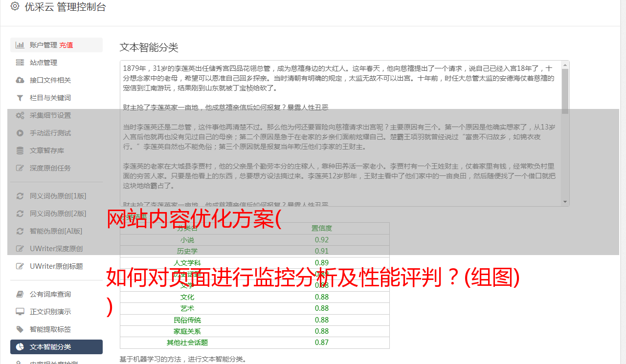Click the refresh icon for 同义词伪原创[2版]
Image resolution: width=626 pixels, height=364 pixels.
point(20,214)
